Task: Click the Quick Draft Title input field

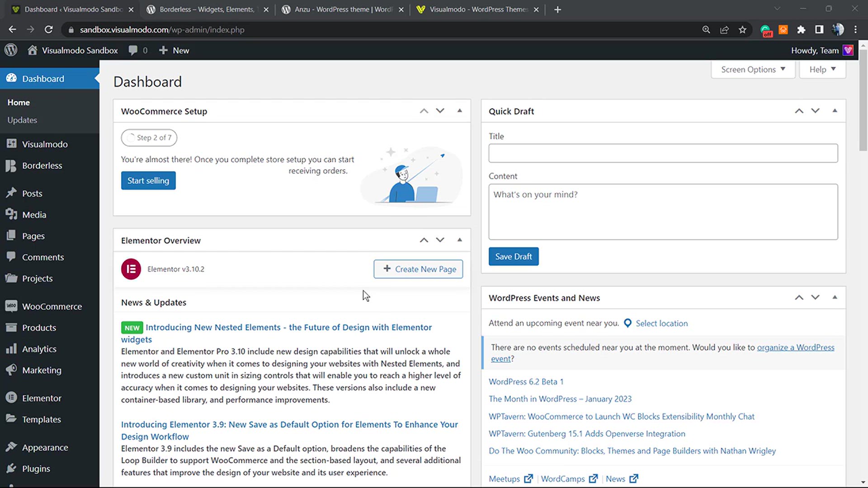Action: tap(663, 153)
